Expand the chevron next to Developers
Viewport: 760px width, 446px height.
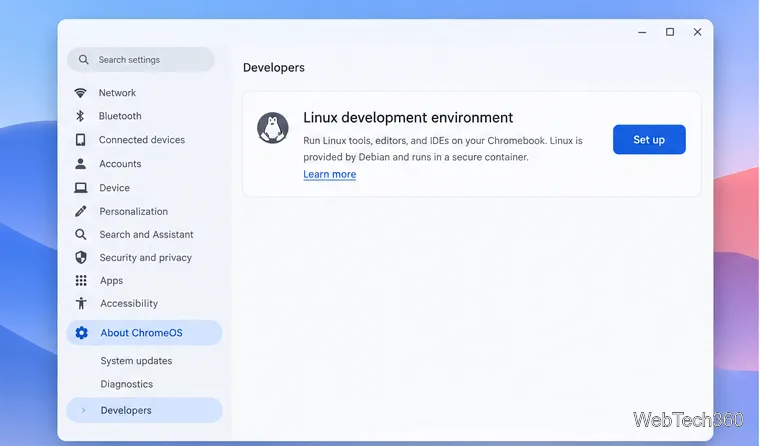83,410
